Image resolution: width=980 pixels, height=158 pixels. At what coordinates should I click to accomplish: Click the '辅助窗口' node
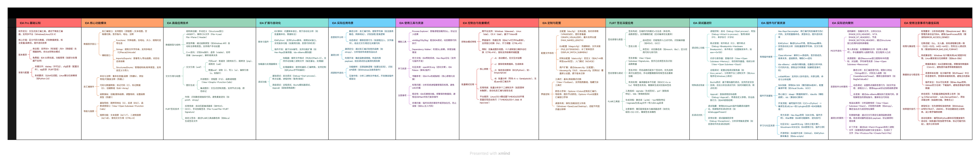click(106, 55)
